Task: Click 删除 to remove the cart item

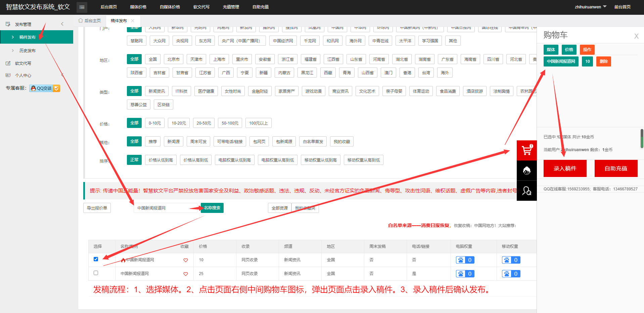Action: click(603, 61)
